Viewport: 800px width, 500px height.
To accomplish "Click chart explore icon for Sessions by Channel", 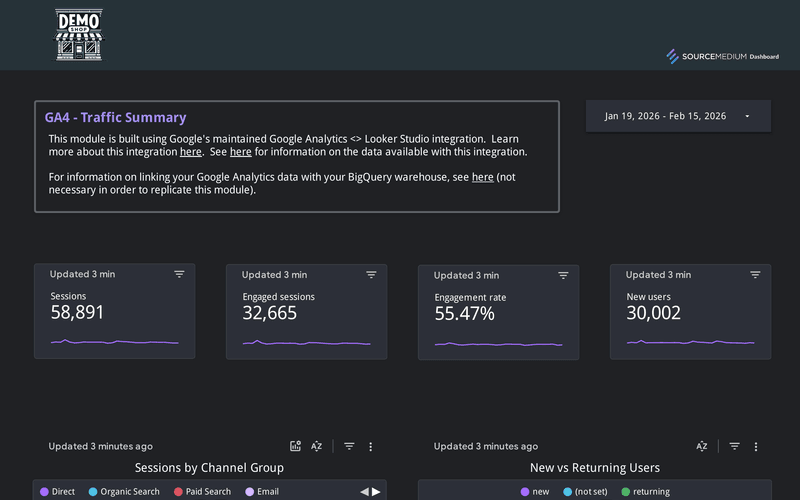I will 295,446.
